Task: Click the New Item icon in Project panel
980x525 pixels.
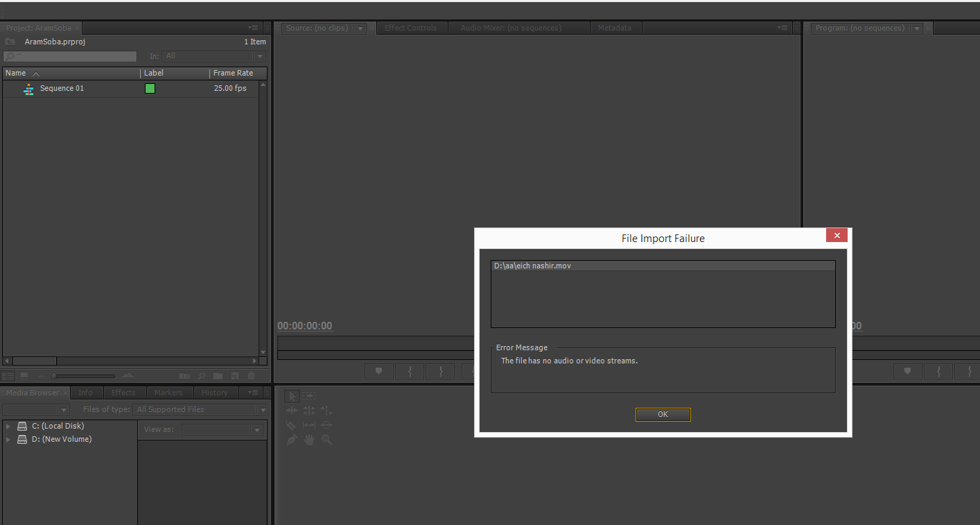Action: [x=235, y=376]
